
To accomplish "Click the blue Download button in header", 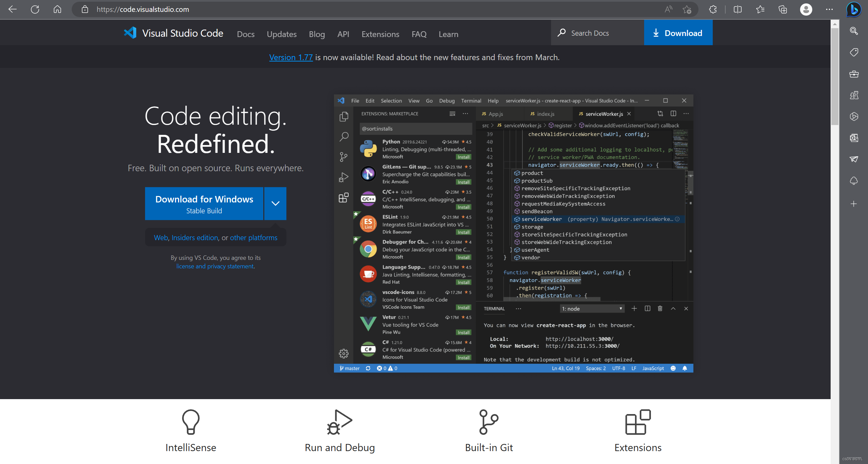I will click(x=678, y=33).
